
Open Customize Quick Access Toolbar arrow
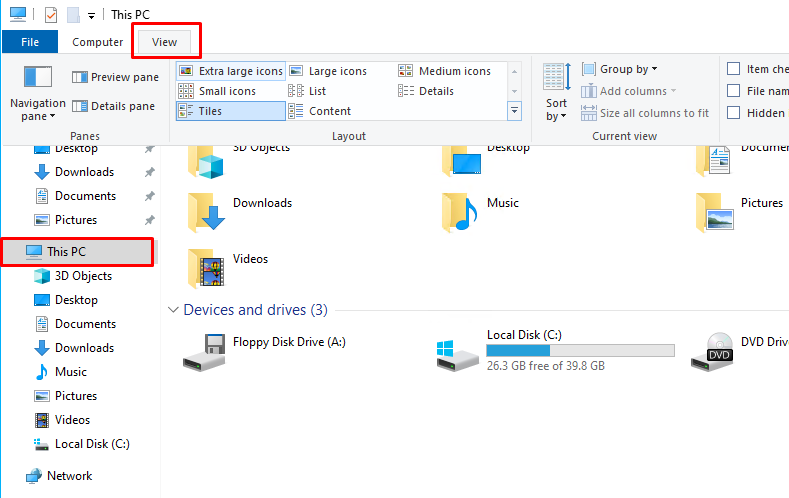(91, 16)
